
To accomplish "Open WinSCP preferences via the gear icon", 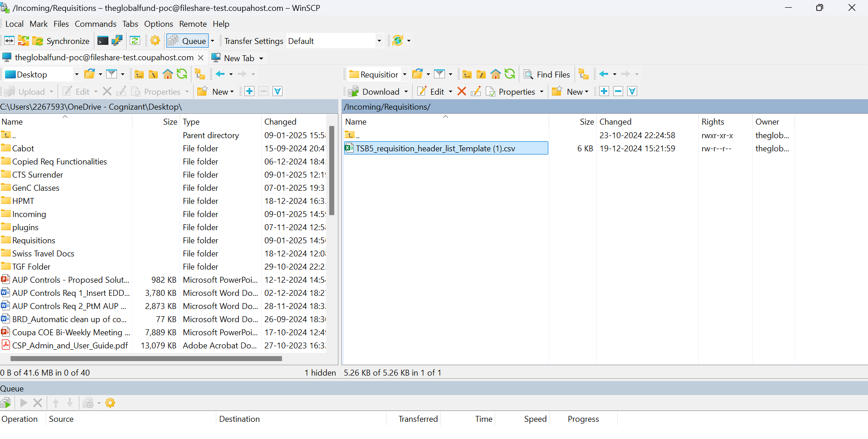I will point(155,40).
